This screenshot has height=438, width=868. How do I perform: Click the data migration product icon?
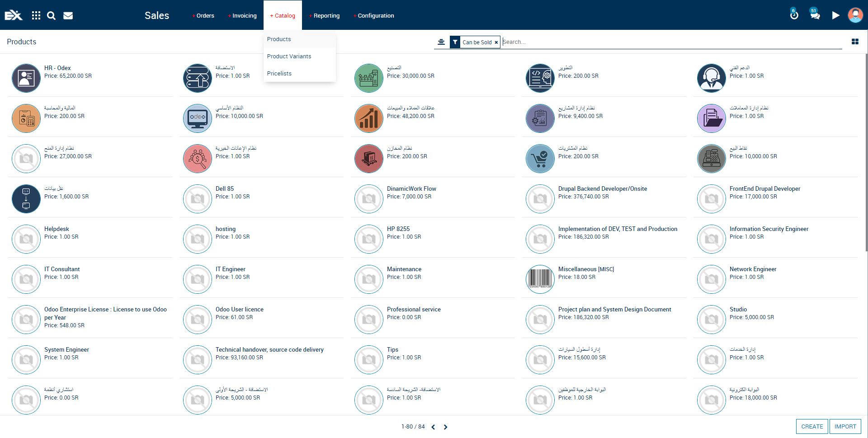(x=26, y=199)
